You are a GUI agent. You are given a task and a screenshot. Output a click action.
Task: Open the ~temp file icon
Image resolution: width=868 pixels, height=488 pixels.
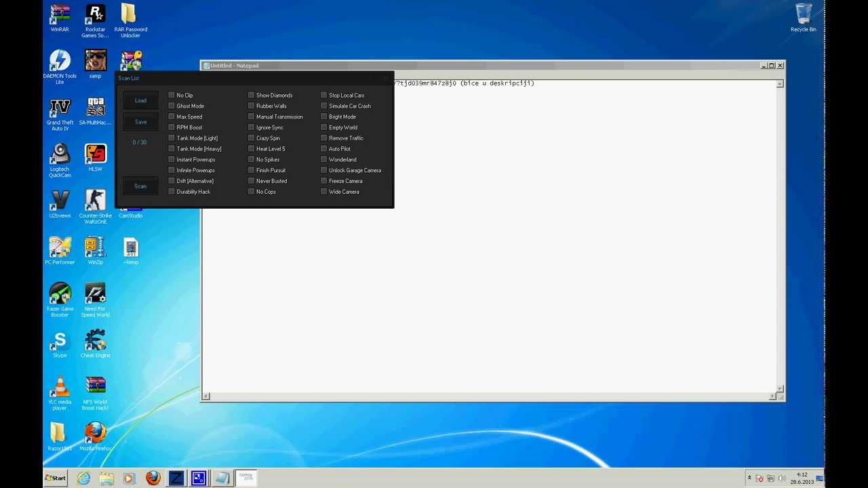[131, 251]
